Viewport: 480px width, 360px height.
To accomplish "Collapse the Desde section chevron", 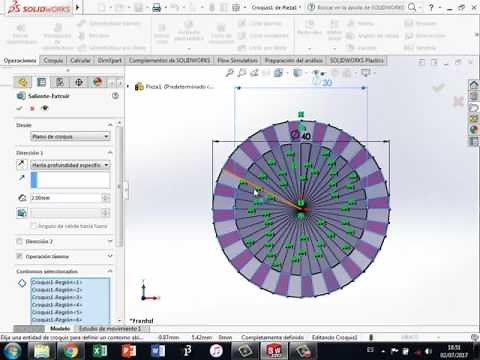I will (110, 125).
